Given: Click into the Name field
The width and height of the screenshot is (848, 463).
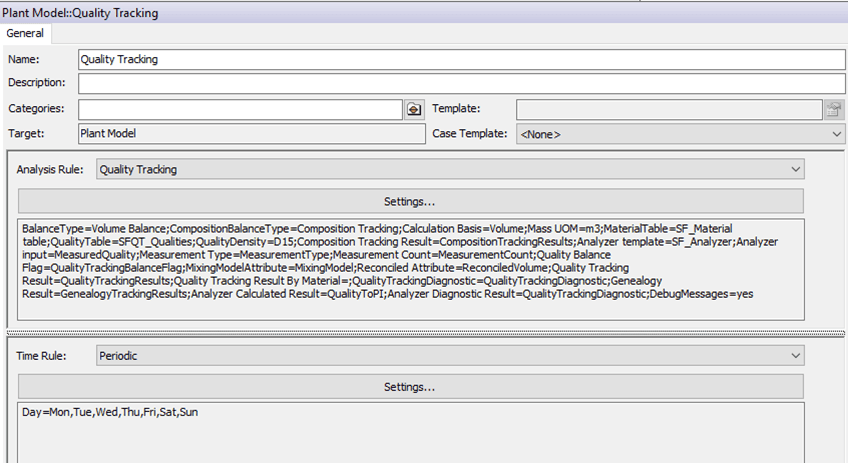Looking at the screenshot, I should (x=461, y=59).
